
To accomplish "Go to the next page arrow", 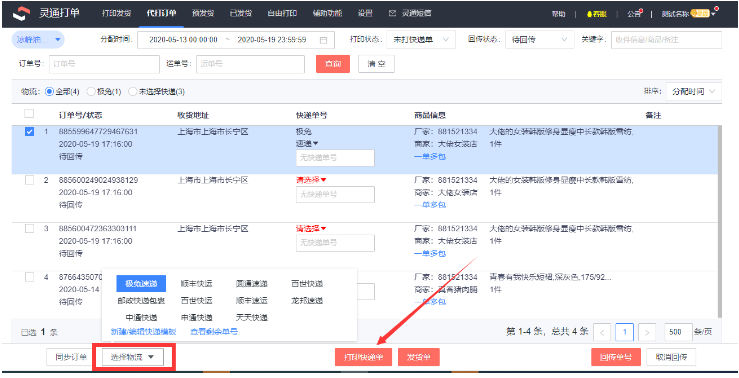I will click(647, 332).
